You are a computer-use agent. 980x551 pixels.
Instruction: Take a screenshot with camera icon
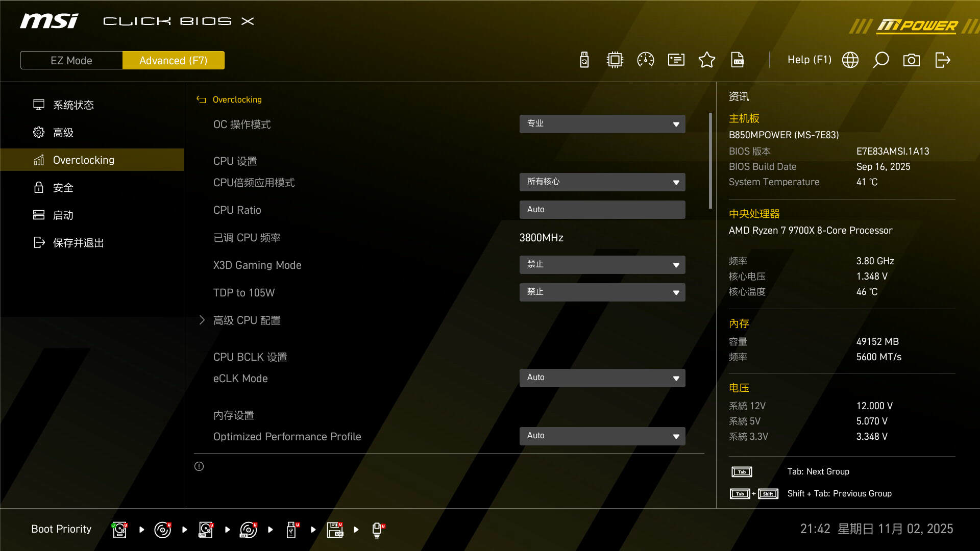point(912,60)
